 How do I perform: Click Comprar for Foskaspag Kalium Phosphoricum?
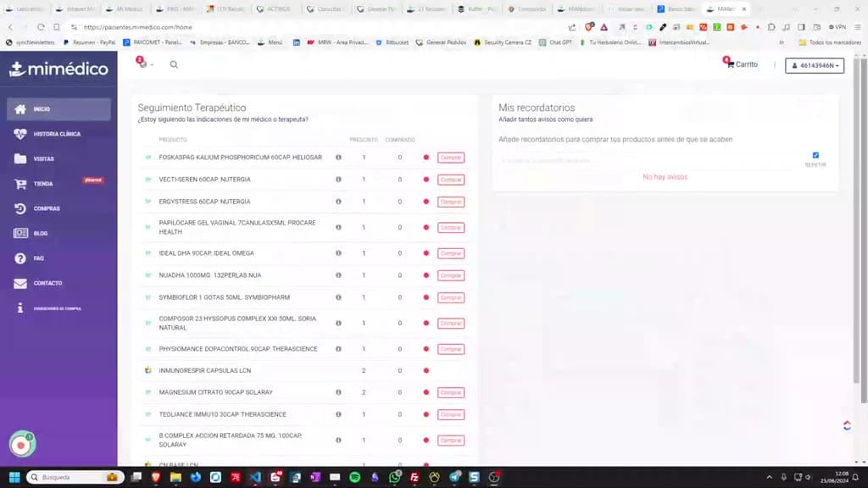pos(451,158)
